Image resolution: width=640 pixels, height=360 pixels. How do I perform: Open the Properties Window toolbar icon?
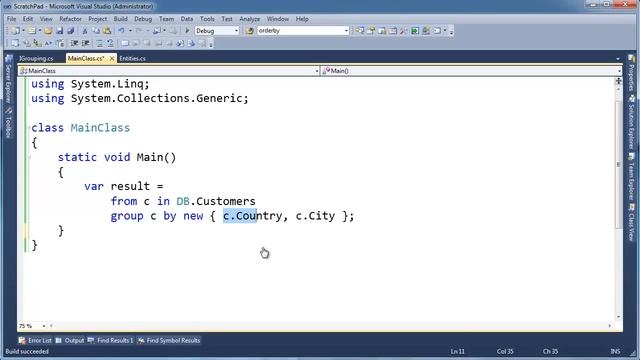(x=371, y=31)
